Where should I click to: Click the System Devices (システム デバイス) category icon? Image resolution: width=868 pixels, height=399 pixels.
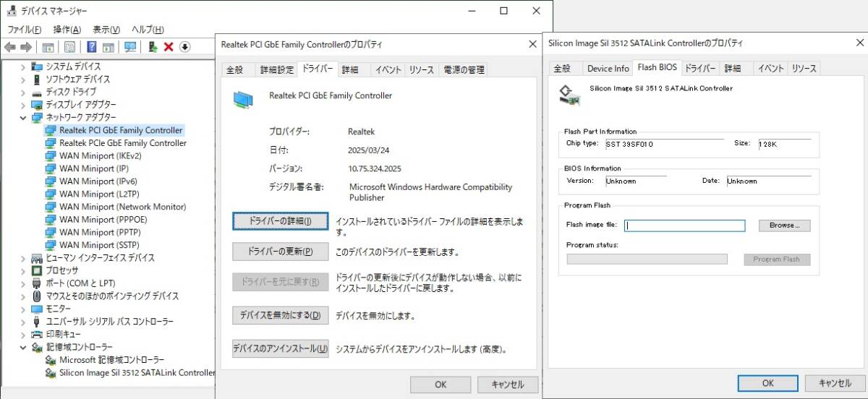click(37, 66)
